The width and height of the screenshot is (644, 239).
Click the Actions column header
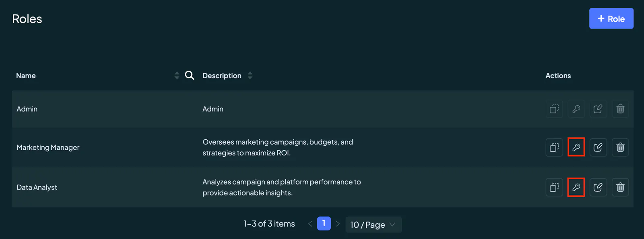pyautogui.click(x=558, y=76)
